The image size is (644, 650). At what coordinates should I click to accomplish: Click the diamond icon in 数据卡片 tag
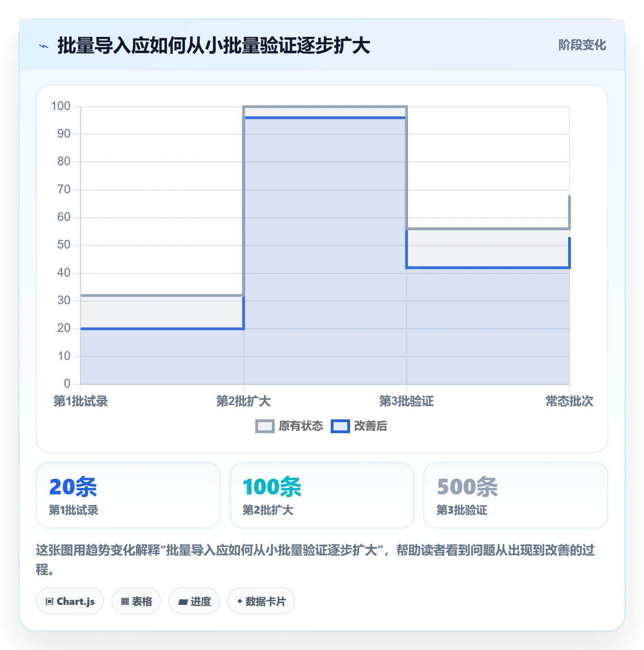(x=240, y=601)
